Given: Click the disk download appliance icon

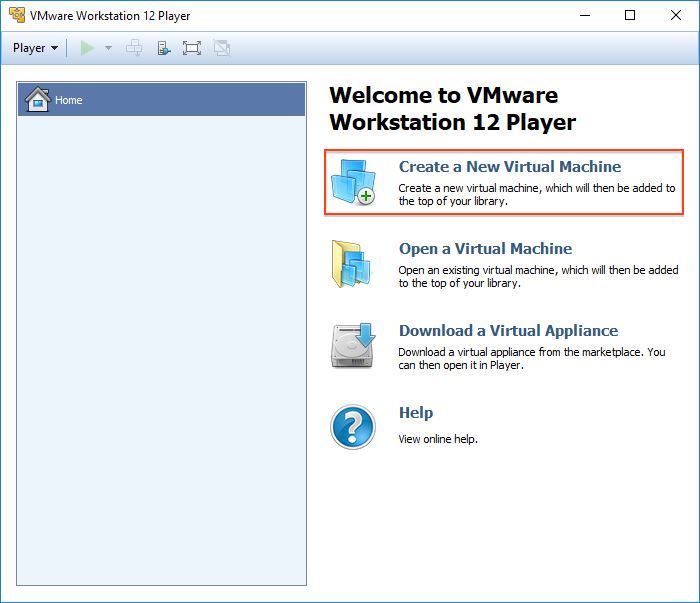Looking at the screenshot, I should 353,345.
